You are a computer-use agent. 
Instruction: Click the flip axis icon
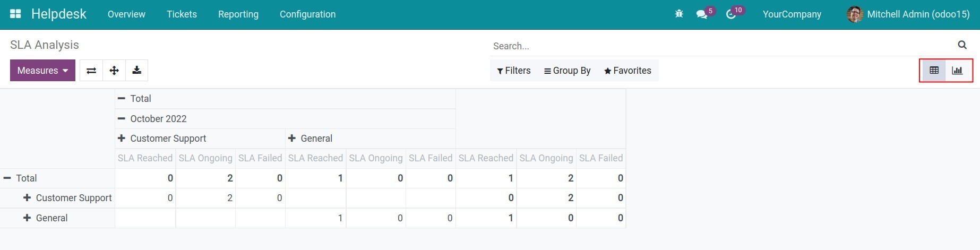[91, 71]
